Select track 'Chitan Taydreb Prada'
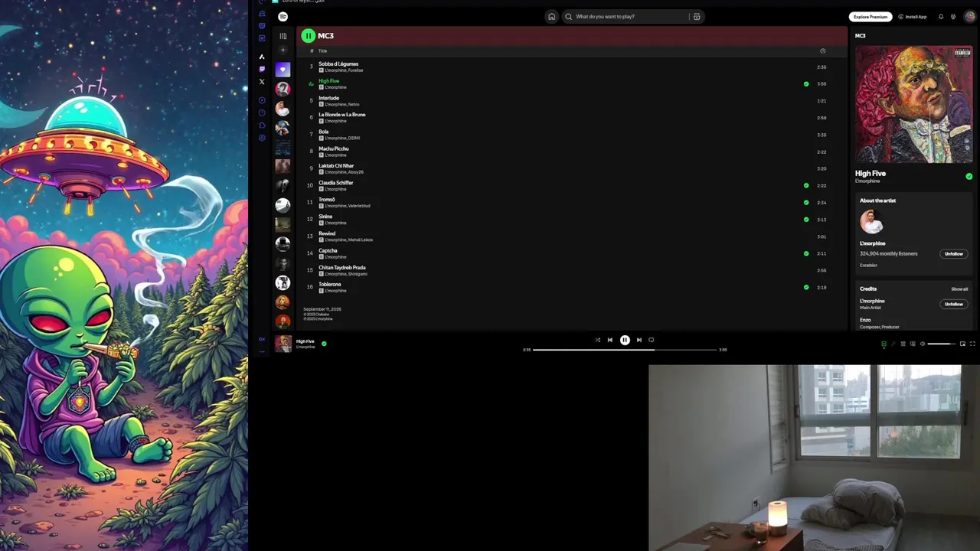This screenshot has height=551, width=980. [x=342, y=268]
